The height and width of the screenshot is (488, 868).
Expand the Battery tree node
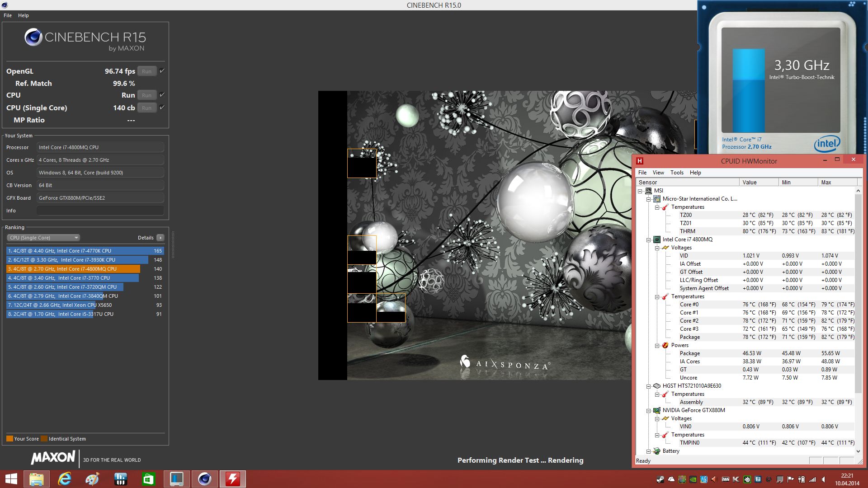tap(648, 451)
